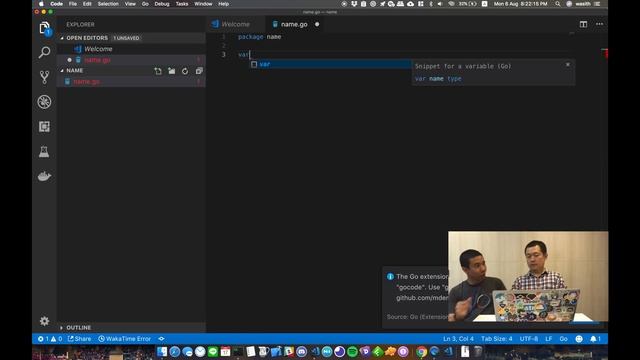The height and width of the screenshot is (360, 640).
Task: Click WakaTime Error in status bar
Action: click(124, 339)
